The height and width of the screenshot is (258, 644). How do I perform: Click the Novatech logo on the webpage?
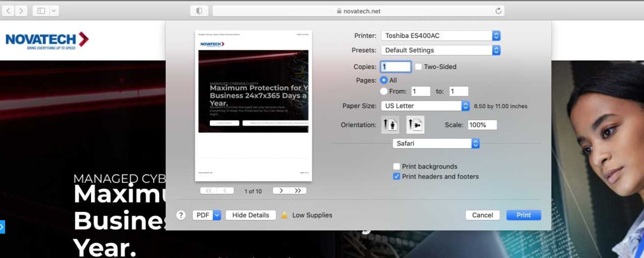[x=47, y=41]
